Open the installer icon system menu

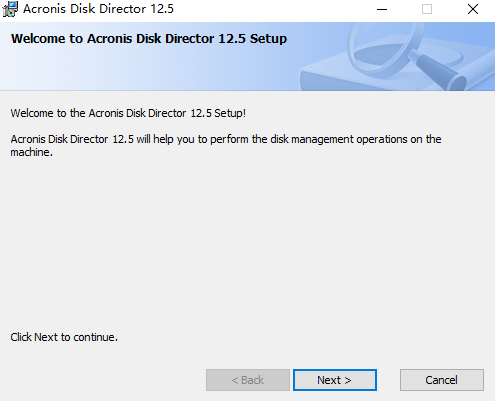(x=10, y=9)
